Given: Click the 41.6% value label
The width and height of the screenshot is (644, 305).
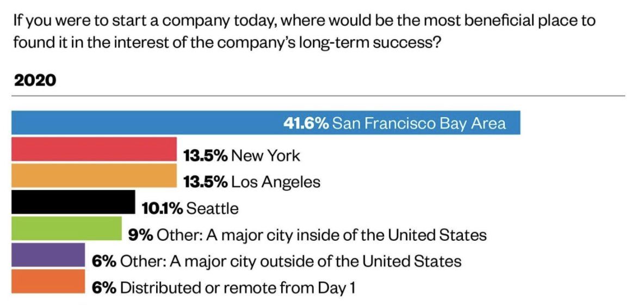Looking at the screenshot, I should tap(306, 123).
